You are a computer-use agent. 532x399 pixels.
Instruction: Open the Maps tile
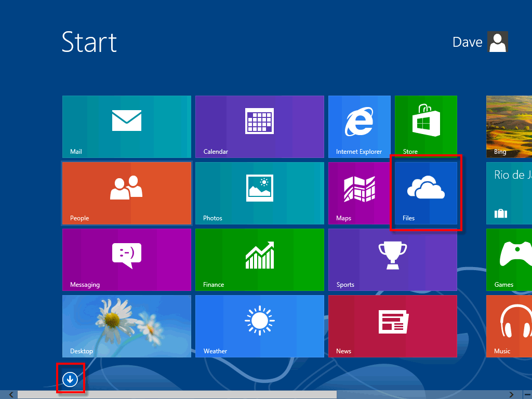click(x=360, y=193)
